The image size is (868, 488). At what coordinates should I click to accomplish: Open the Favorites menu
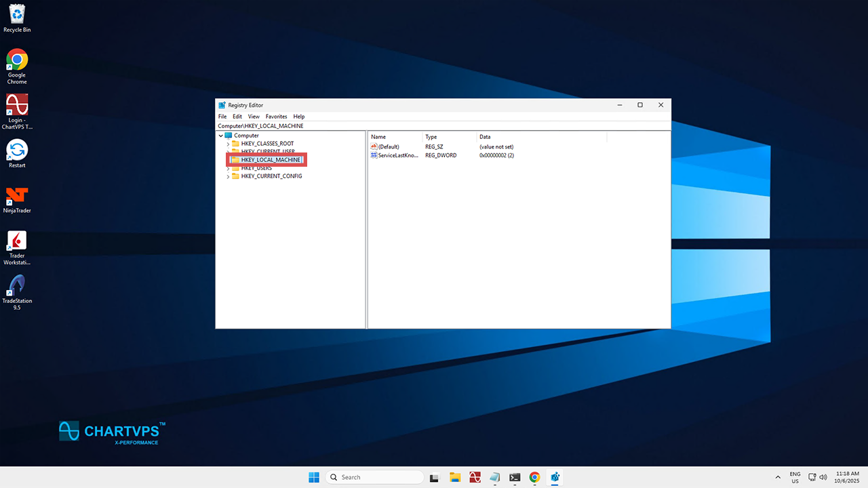pyautogui.click(x=276, y=117)
